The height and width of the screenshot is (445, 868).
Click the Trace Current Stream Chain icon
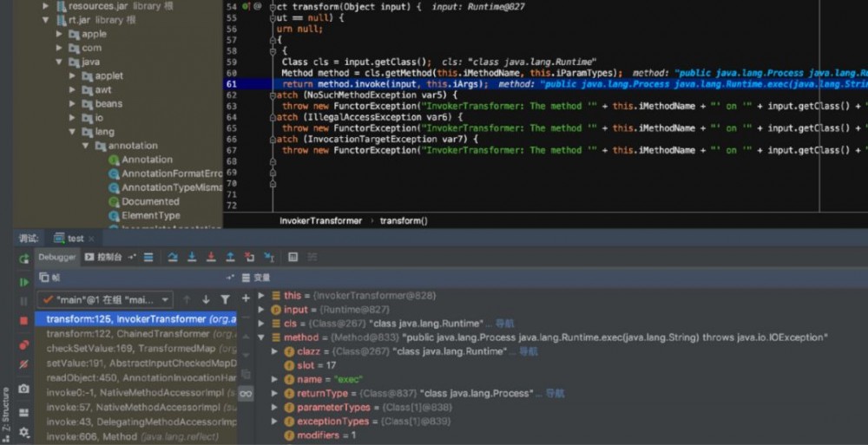click(312, 258)
